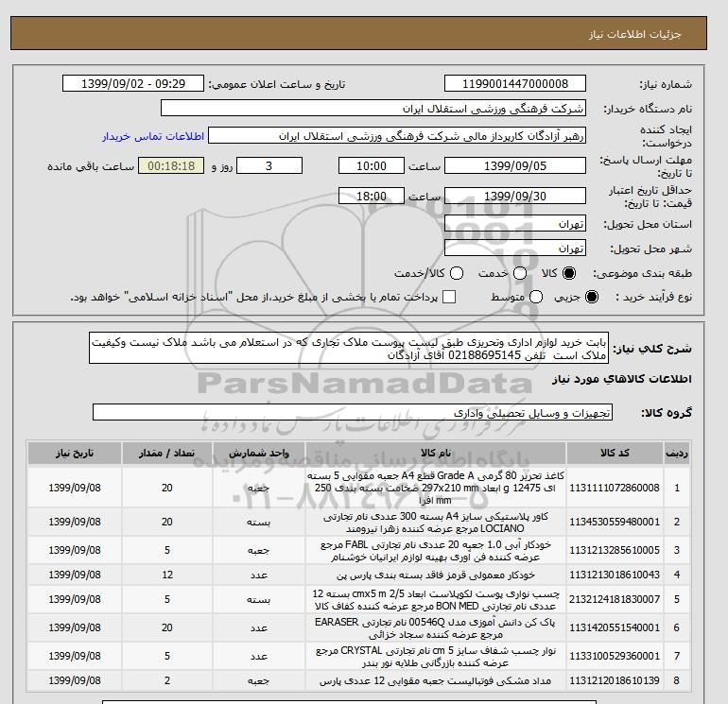Click the goods group field تجهیزات و وسایل تحصیلی
The height and width of the screenshot is (704, 728).
point(353,412)
